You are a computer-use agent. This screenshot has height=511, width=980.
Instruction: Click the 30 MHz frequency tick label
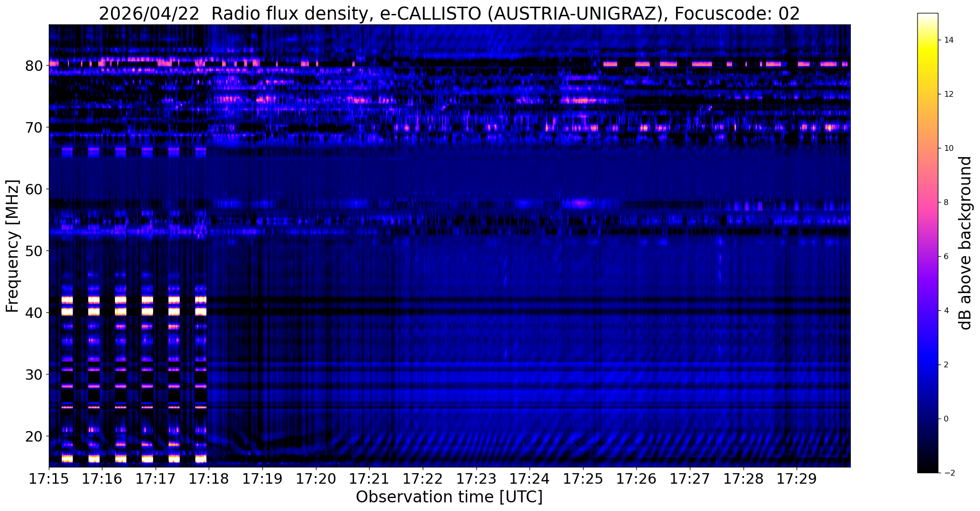point(34,375)
